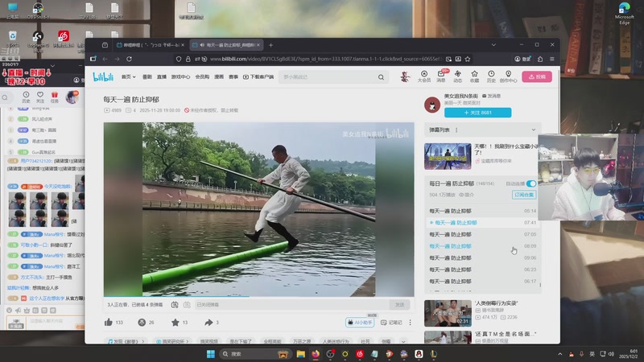The height and width of the screenshot is (362, 644).
Task: Click the 搞笑视频 tag
Action: tap(208, 341)
